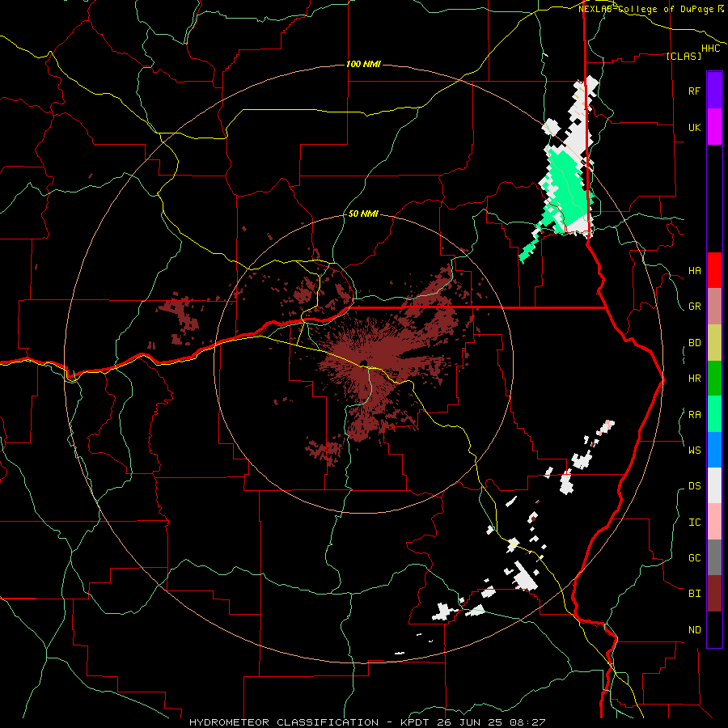Click the 'DS' legend label

pos(694,486)
